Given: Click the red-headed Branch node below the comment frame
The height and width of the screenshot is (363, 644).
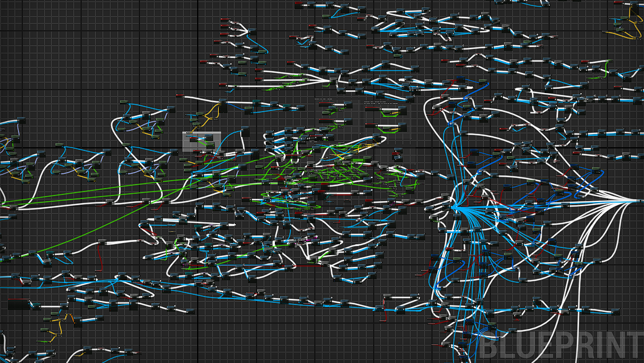Looking at the screenshot, I should pos(197,151).
